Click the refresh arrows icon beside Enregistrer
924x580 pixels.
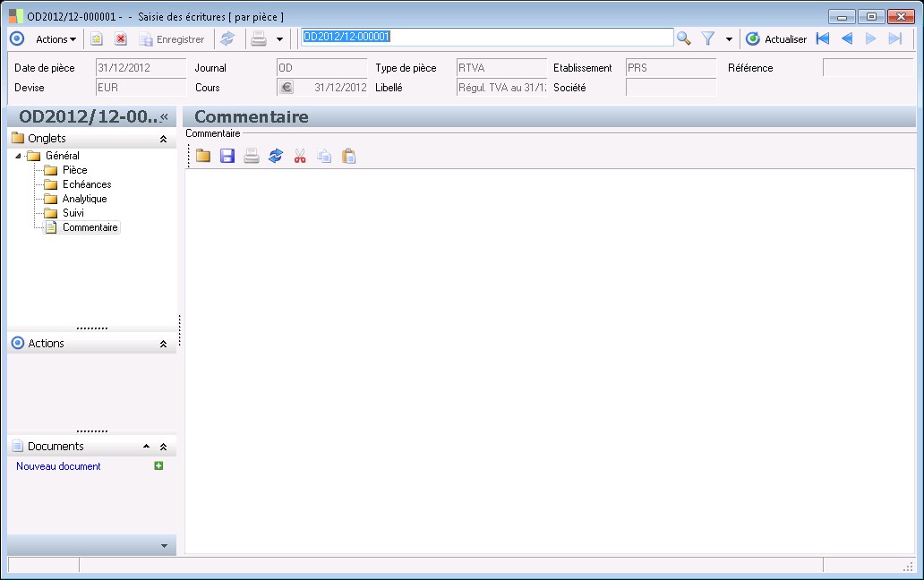227,39
